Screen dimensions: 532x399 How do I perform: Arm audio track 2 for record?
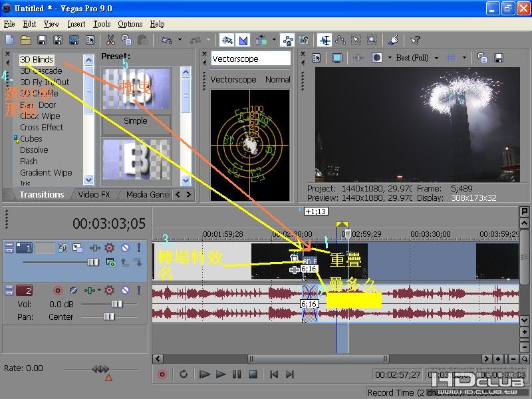click(x=58, y=291)
